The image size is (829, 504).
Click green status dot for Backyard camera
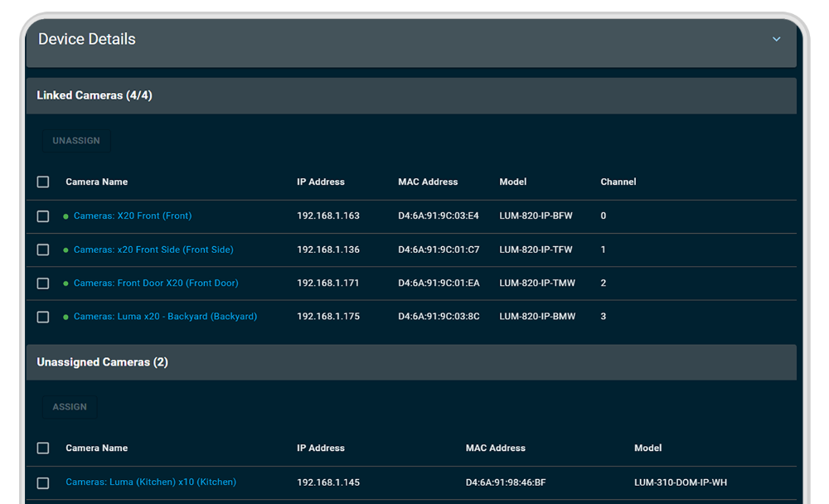65,317
